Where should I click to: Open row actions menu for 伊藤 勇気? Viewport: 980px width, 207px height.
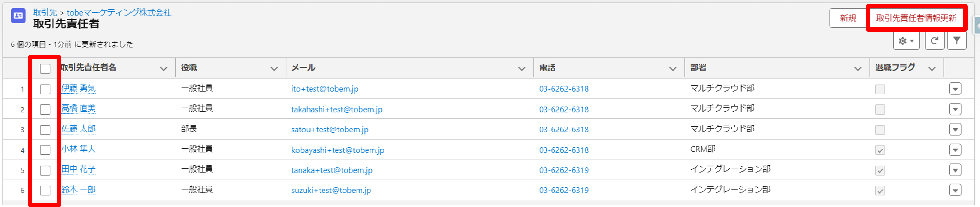[955, 89]
